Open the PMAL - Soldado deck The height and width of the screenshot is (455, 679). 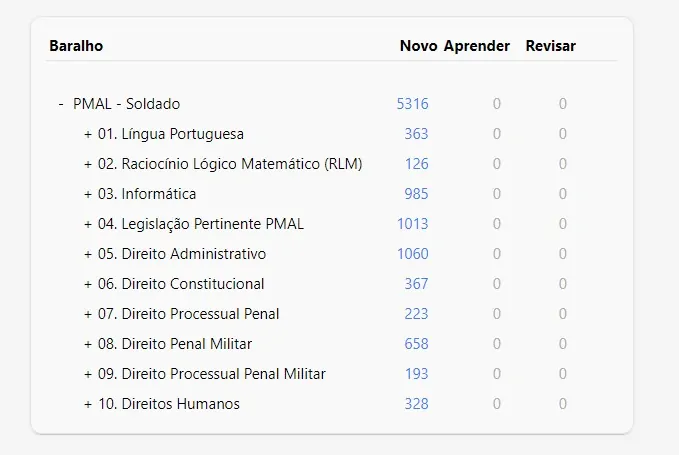(126, 104)
